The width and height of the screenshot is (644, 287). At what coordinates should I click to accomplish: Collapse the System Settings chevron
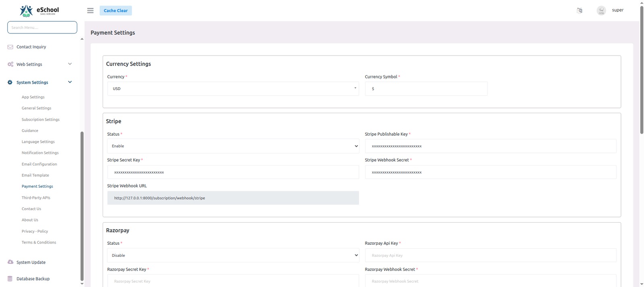(70, 82)
